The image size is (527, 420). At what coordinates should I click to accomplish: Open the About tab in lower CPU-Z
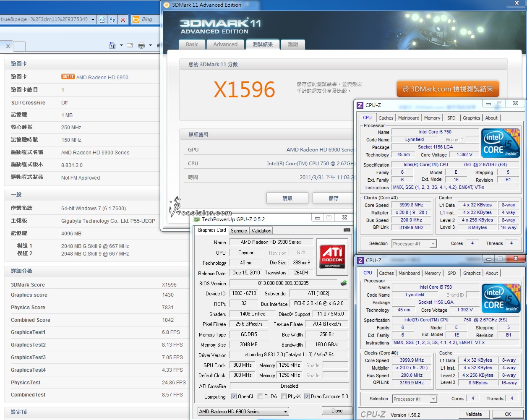click(x=492, y=273)
